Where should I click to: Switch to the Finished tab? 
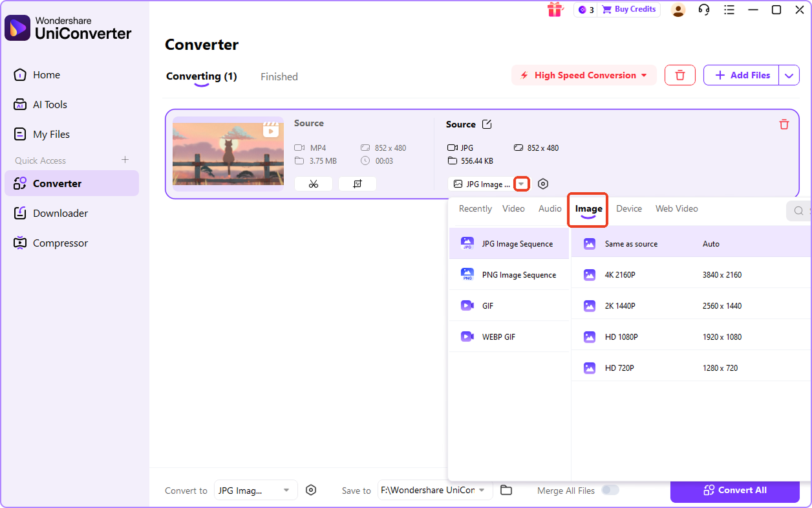279,76
